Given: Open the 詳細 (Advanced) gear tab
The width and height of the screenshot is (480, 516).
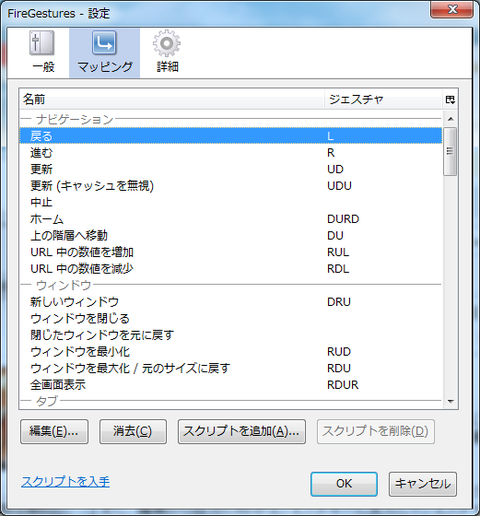Looking at the screenshot, I should point(167,53).
